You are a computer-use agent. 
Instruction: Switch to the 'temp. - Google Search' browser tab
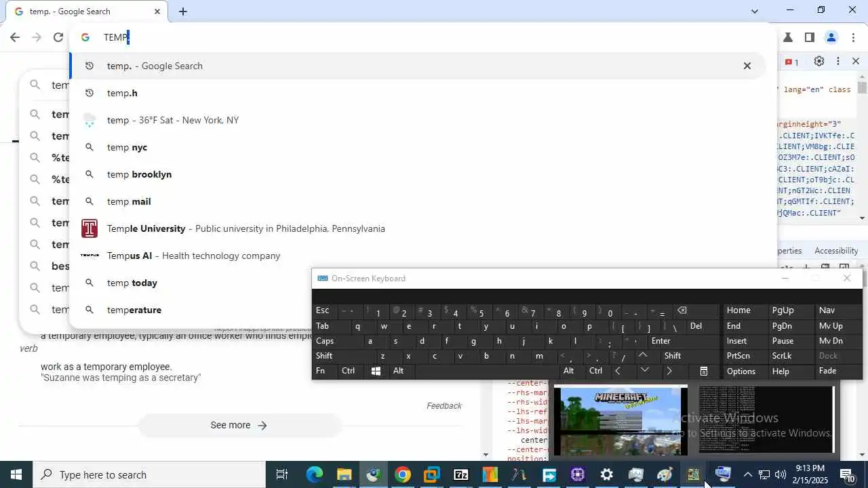point(86,12)
